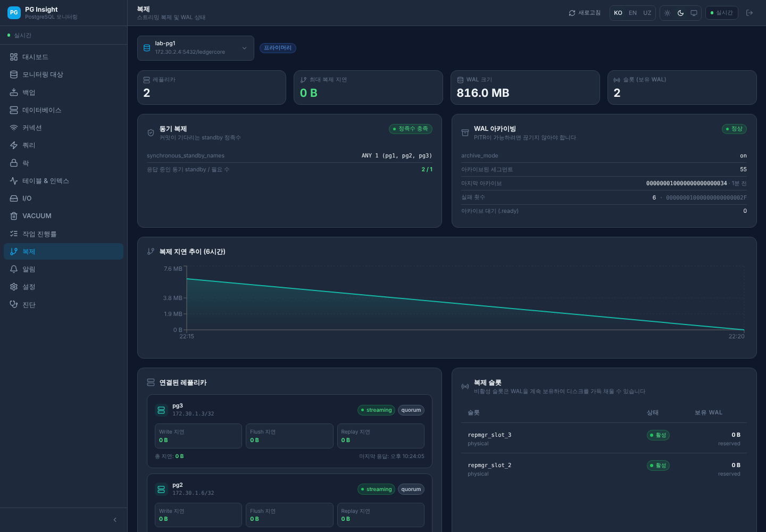Click the 락 padlock icon
The width and height of the screenshot is (766, 532).
coord(14,163)
